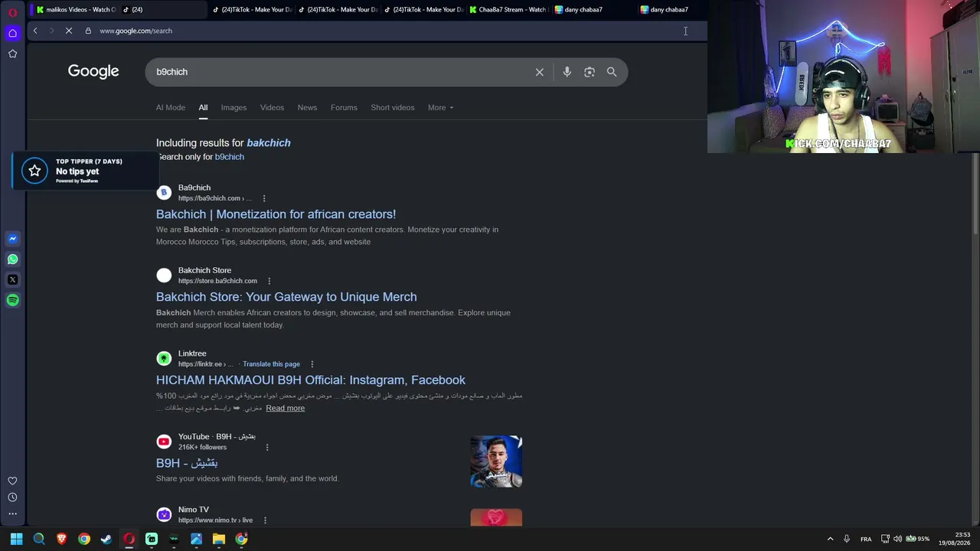
Task: Open the heart pinboards icon in sidebar
Action: [12, 481]
